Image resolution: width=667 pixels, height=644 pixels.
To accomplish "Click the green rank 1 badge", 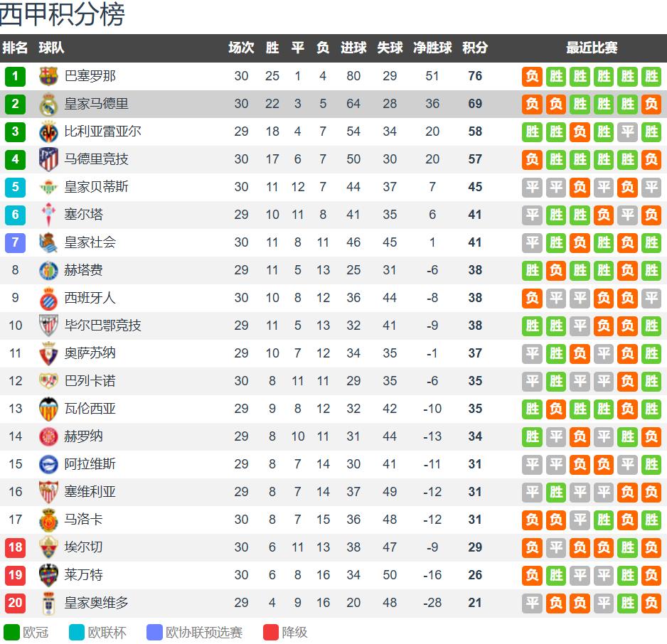I will (x=15, y=76).
